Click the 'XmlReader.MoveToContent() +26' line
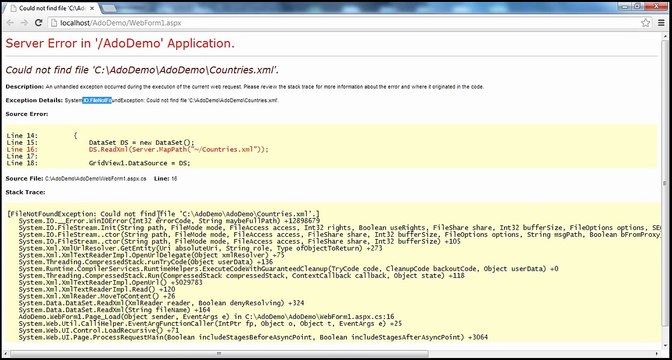Viewport: 672px width, 360px height. tap(97, 297)
